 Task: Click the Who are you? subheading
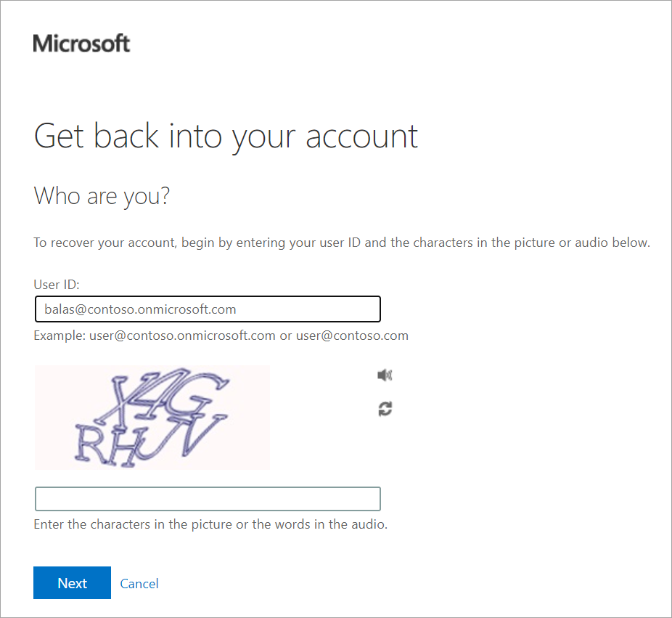coord(102,195)
